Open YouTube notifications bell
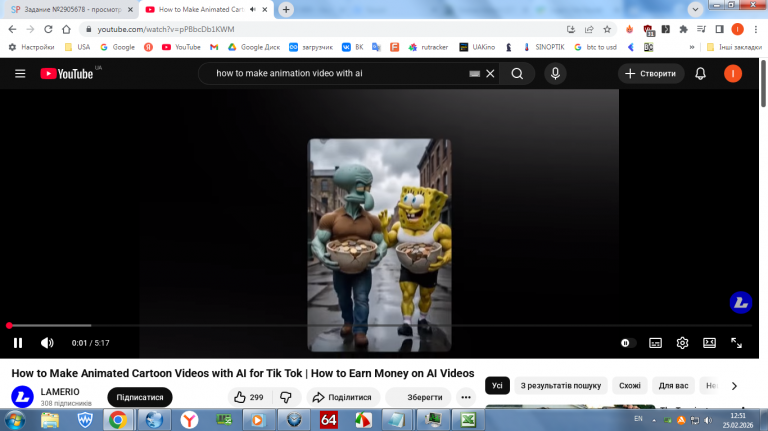 pyautogui.click(x=700, y=73)
